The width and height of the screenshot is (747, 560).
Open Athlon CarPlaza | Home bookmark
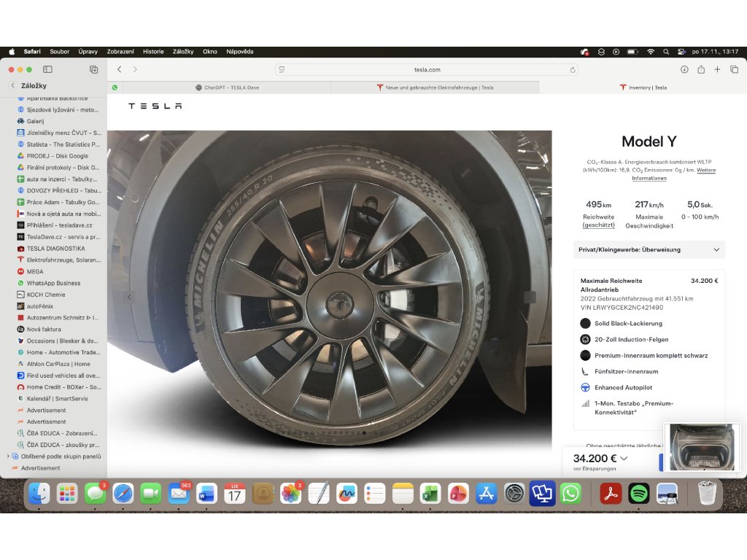58,364
